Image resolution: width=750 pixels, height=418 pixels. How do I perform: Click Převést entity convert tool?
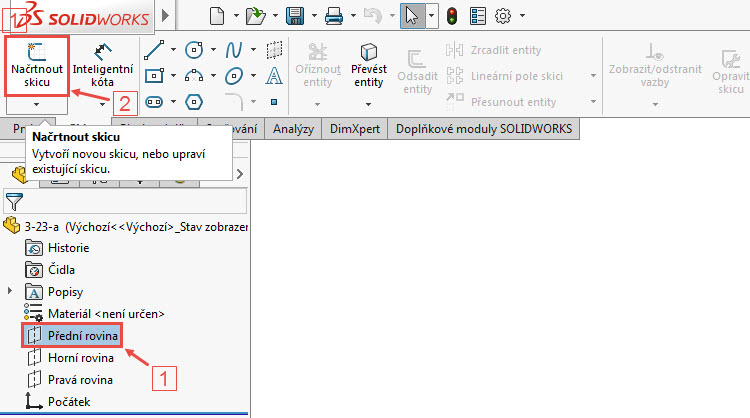pos(368,66)
